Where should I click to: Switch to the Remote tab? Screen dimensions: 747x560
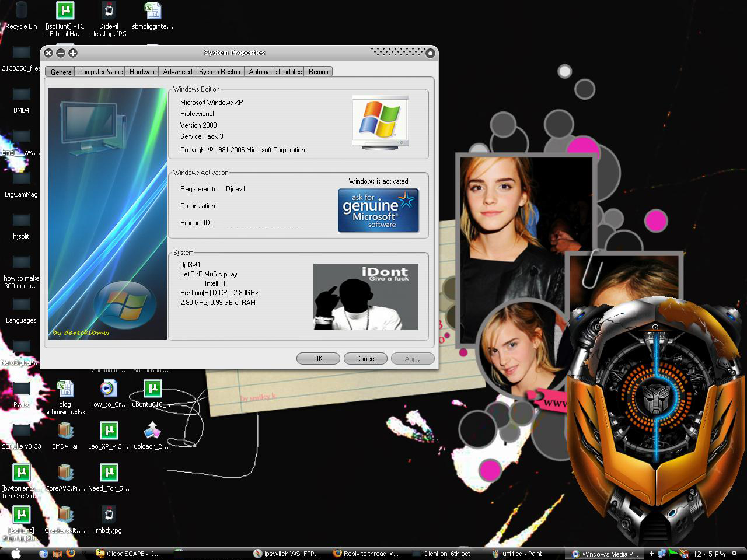[319, 72]
